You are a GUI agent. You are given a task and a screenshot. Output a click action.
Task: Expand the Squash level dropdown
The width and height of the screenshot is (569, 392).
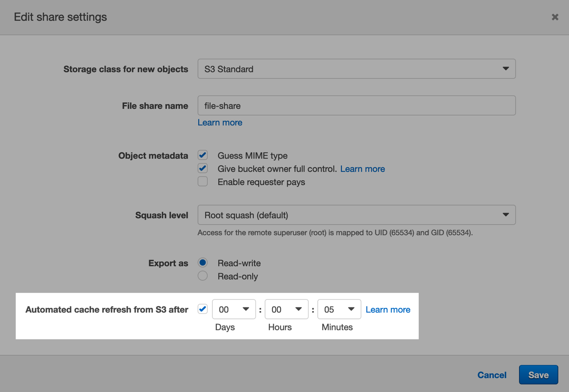[x=506, y=215]
